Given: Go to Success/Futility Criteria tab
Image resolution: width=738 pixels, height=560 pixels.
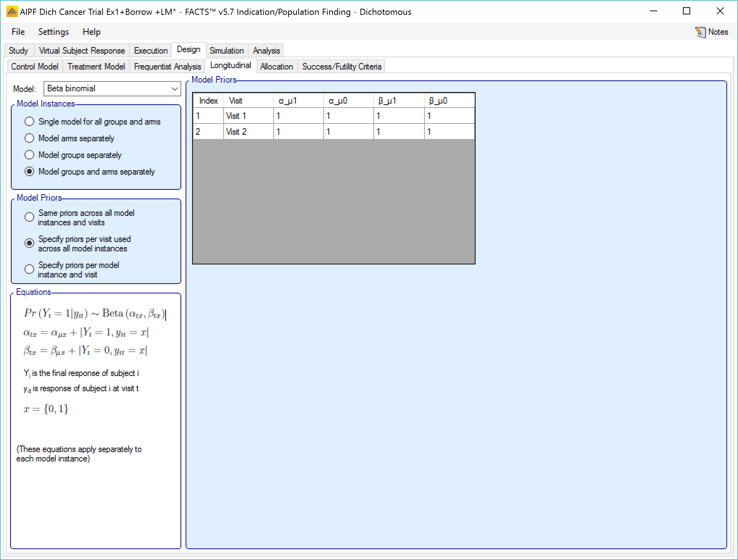Looking at the screenshot, I should [x=341, y=67].
